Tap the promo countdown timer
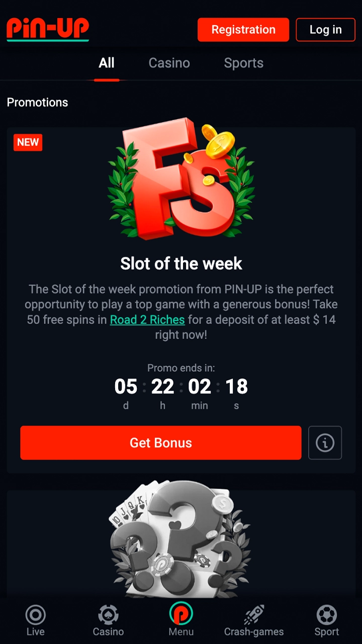 pyautogui.click(x=181, y=392)
